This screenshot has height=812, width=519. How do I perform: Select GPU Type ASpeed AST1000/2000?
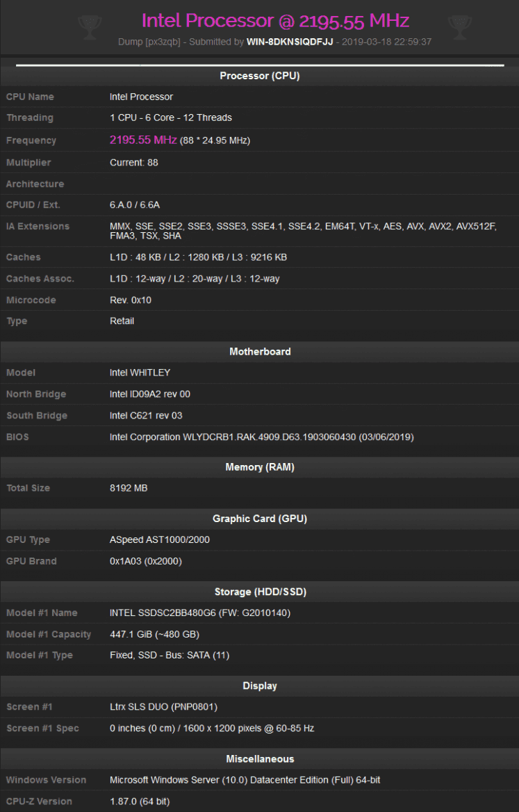point(160,539)
